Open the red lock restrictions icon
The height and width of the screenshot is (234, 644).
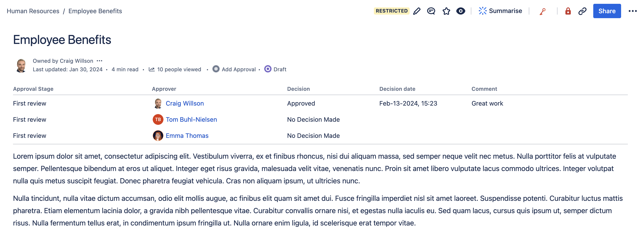[568, 11]
